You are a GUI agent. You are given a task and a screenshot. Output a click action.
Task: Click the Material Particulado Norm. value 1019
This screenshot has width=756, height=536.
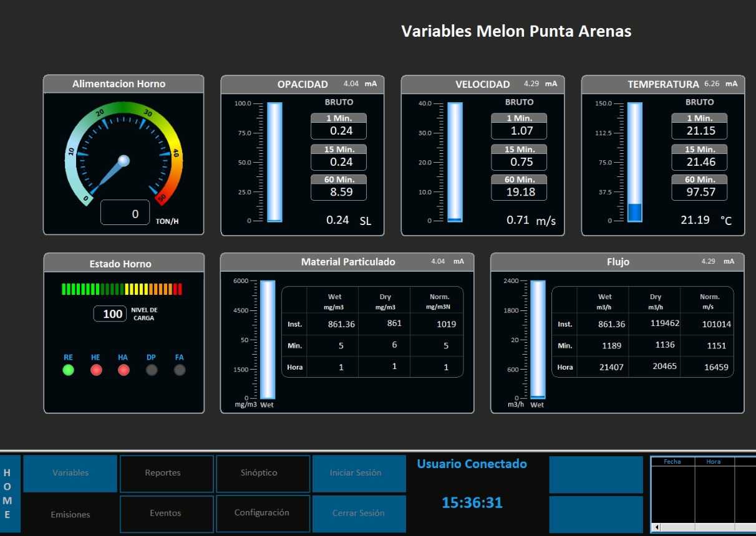click(x=446, y=324)
